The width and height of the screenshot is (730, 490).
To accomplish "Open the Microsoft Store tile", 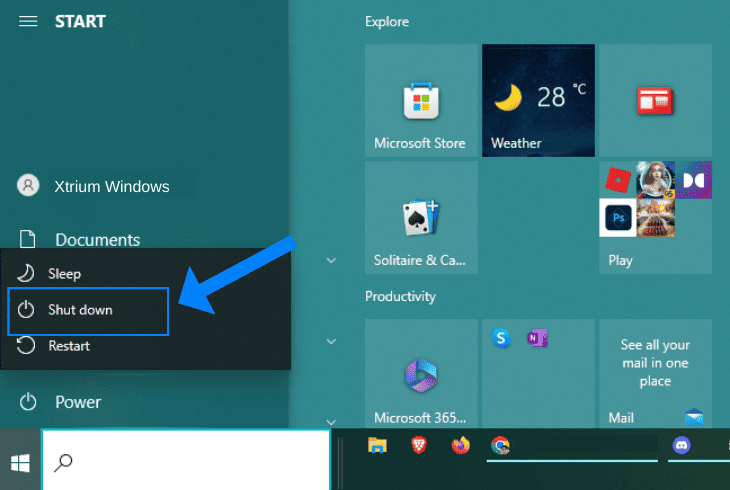I will tap(421, 100).
